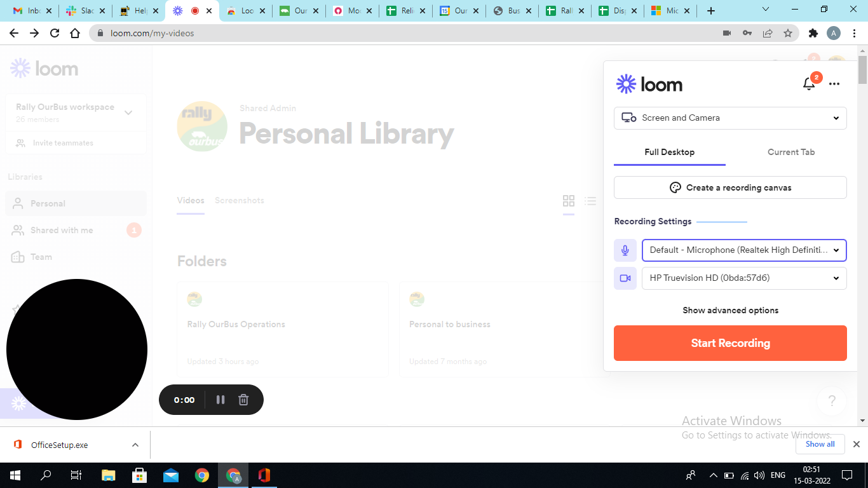Viewport: 868px width, 488px height.
Task: Click the address bar showing loom.com/my-videos
Action: click(x=407, y=33)
